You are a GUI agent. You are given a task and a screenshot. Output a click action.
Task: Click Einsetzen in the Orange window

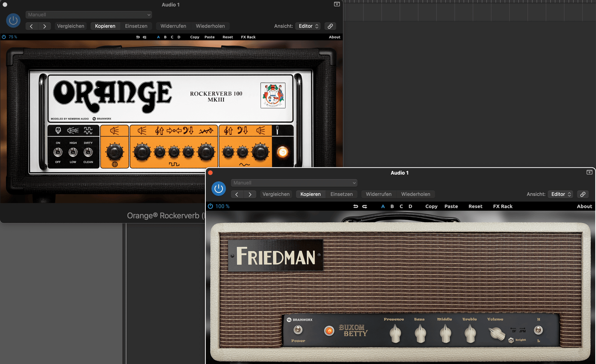pyautogui.click(x=136, y=26)
